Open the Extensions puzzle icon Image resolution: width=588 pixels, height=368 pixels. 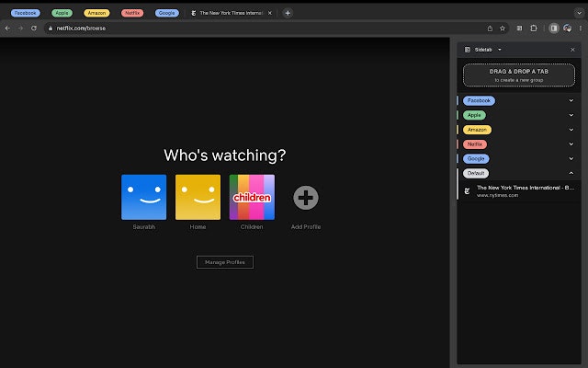[x=534, y=29]
